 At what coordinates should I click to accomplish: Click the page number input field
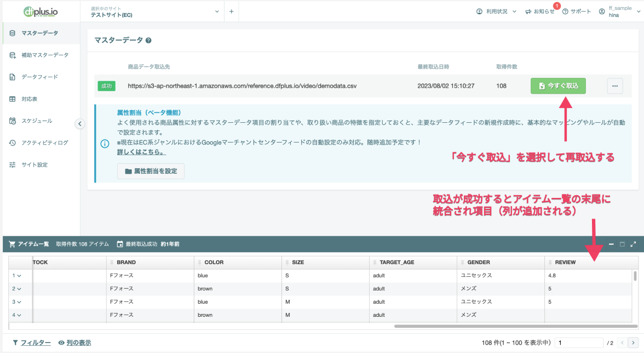579,343
